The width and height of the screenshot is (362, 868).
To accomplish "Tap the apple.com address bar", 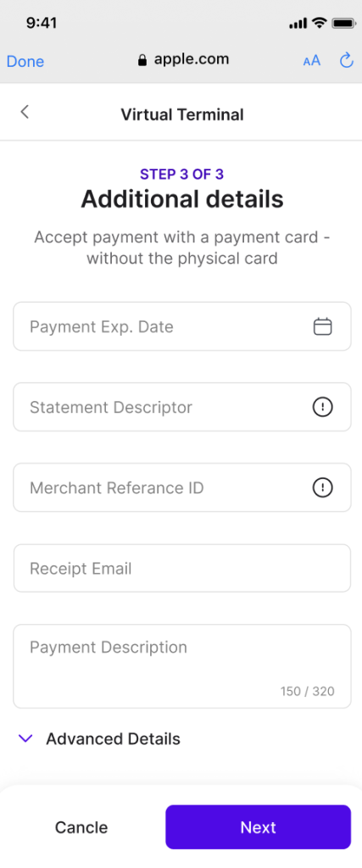I will pyautogui.click(x=183, y=60).
